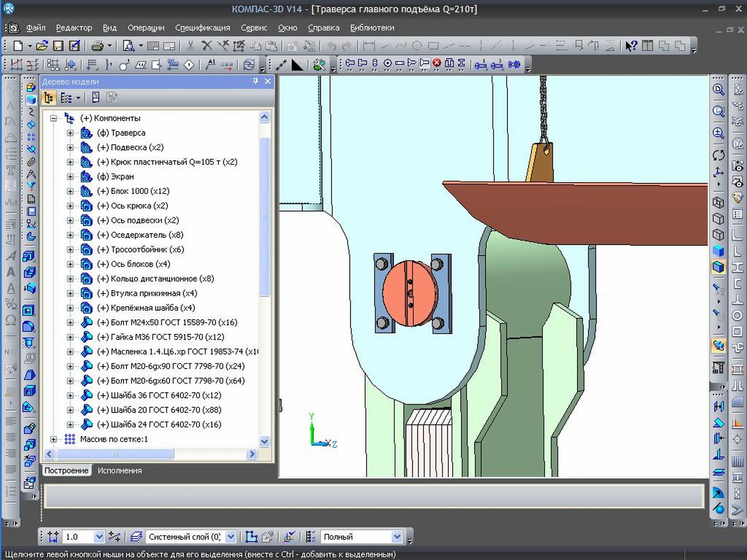Click the Open file folder icon
The height and width of the screenshot is (560, 747).
point(42,46)
